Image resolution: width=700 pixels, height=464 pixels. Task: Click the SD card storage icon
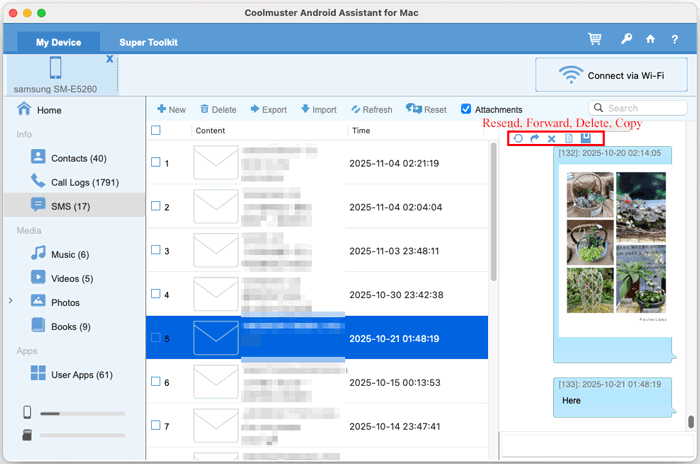click(x=27, y=435)
